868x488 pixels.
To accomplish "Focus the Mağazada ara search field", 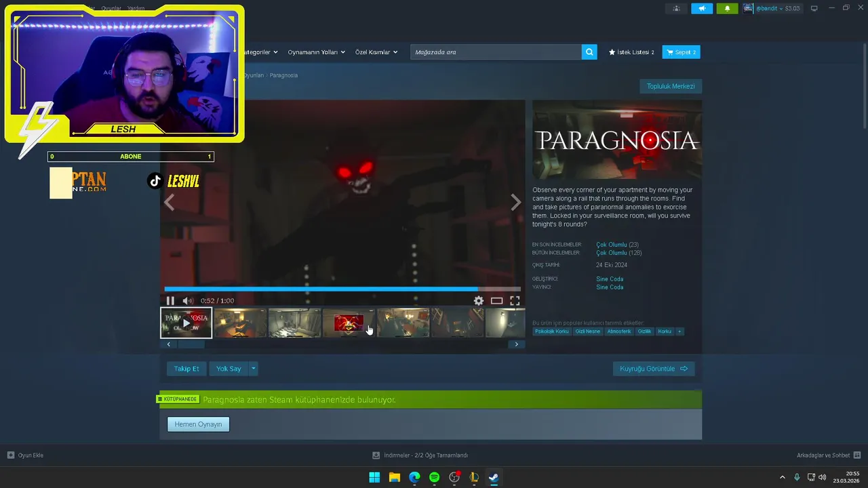I will (496, 52).
